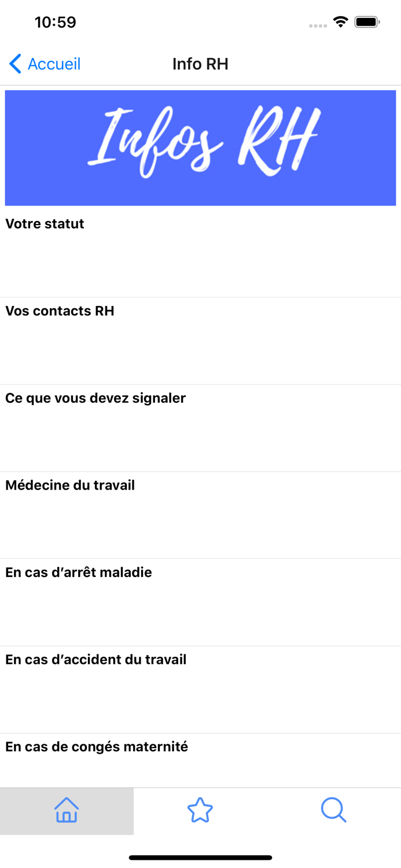This screenshot has height=868, width=401.
Task: Tap the Infos RH banner image
Action: pyautogui.click(x=200, y=147)
